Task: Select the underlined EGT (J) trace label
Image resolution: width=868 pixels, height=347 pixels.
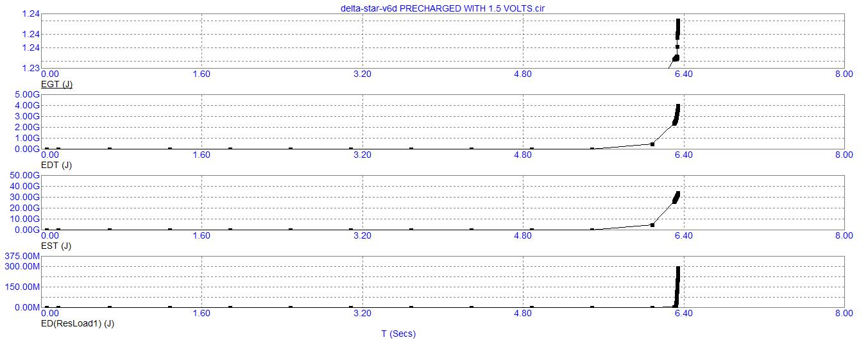Action: pyautogui.click(x=56, y=84)
